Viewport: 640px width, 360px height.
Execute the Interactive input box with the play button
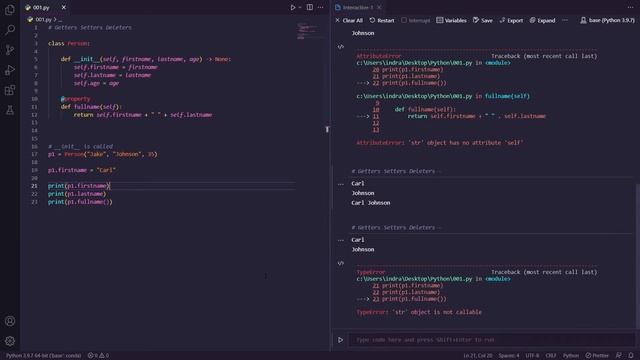[340, 340]
